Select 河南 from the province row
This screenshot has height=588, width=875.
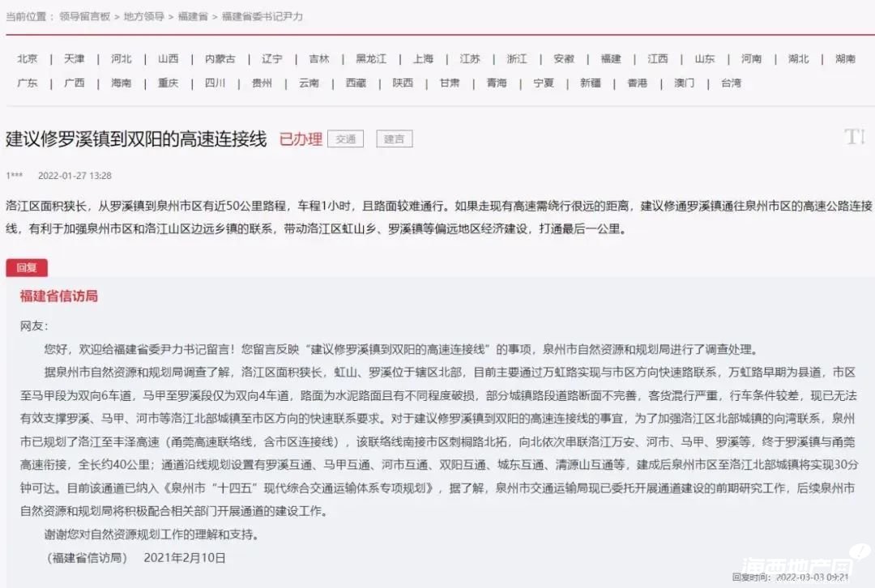click(x=751, y=58)
